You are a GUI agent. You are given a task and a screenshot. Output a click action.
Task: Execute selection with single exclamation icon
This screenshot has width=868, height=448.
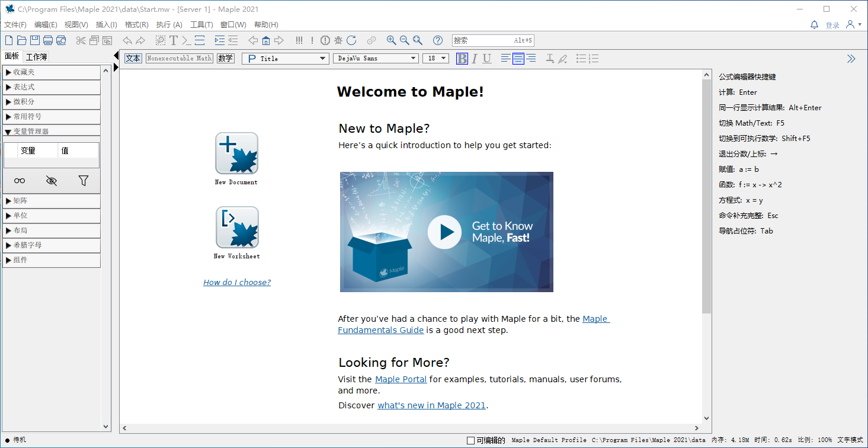(x=312, y=40)
